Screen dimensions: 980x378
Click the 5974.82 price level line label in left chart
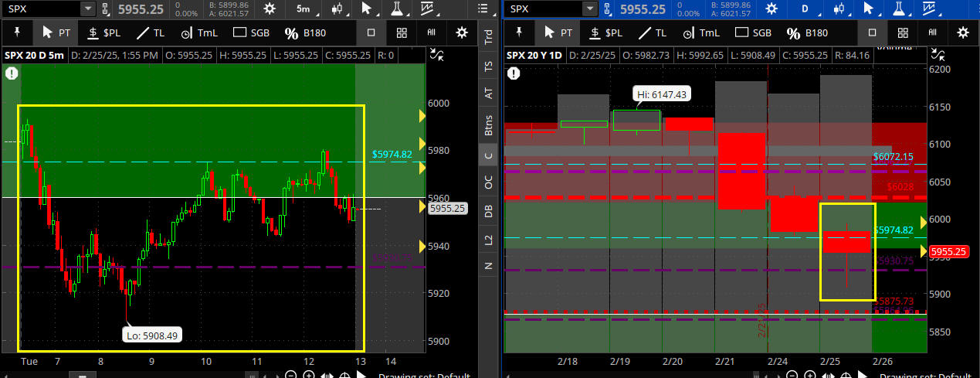point(392,155)
